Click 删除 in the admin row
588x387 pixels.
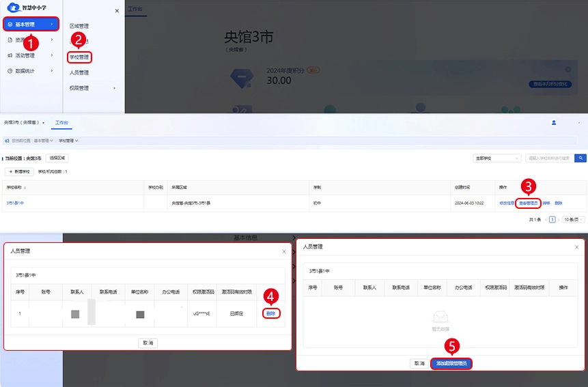point(271,313)
